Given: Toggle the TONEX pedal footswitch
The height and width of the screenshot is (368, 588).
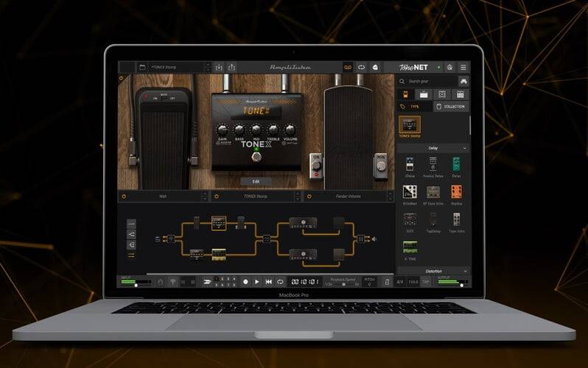Looking at the screenshot, I should coord(256,157).
